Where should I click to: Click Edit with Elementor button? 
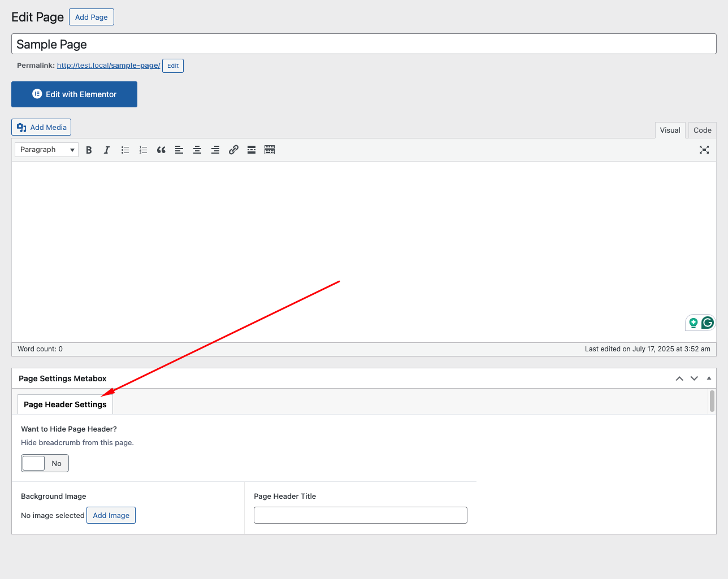click(x=74, y=94)
